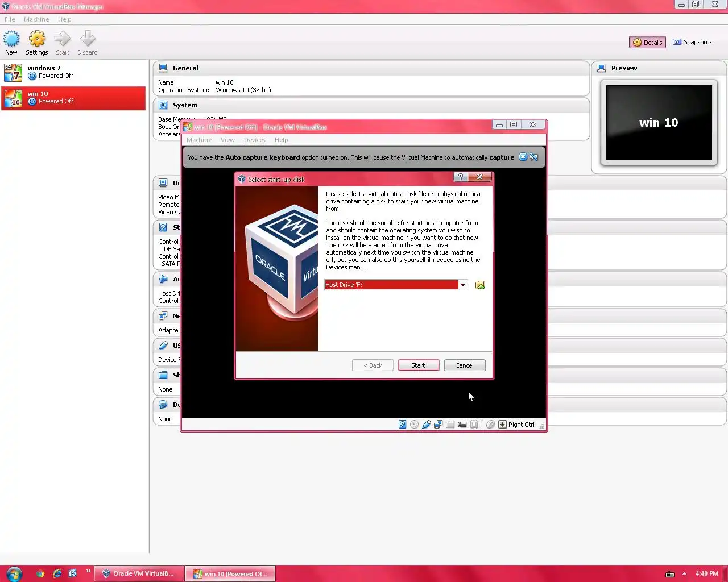Click the mouse integration status icon
This screenshot has width=728, height=582.
click(490, 425)
